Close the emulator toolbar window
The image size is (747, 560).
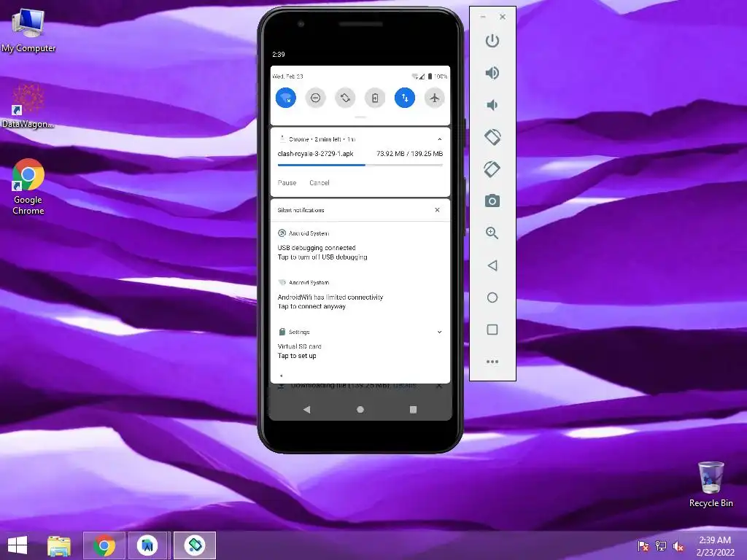(503, 17)
